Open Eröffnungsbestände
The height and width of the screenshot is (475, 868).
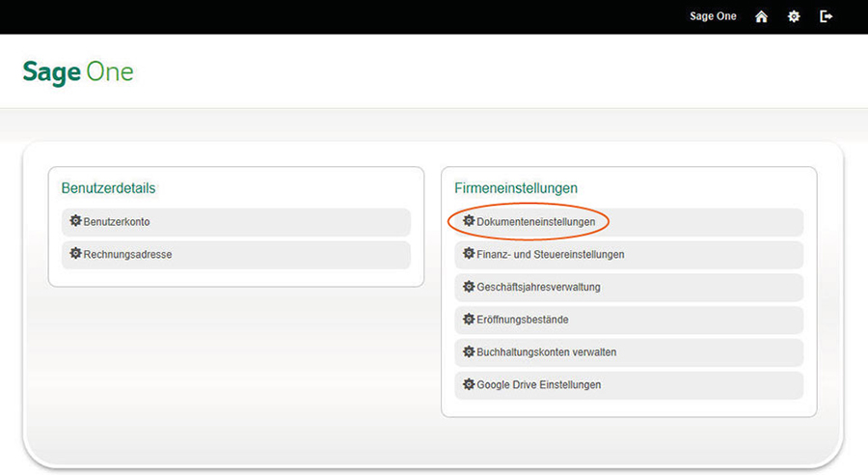click(x=629, y=320)
